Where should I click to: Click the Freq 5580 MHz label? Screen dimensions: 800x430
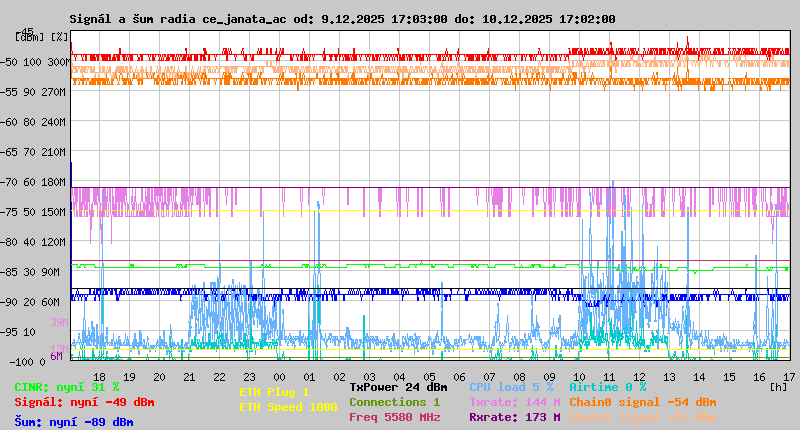pos(394,417)
